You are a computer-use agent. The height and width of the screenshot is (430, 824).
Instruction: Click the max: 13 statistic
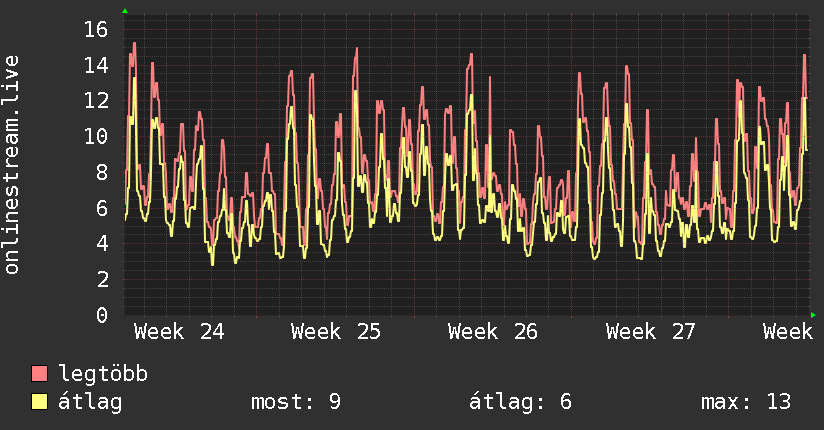pos(746,402)
